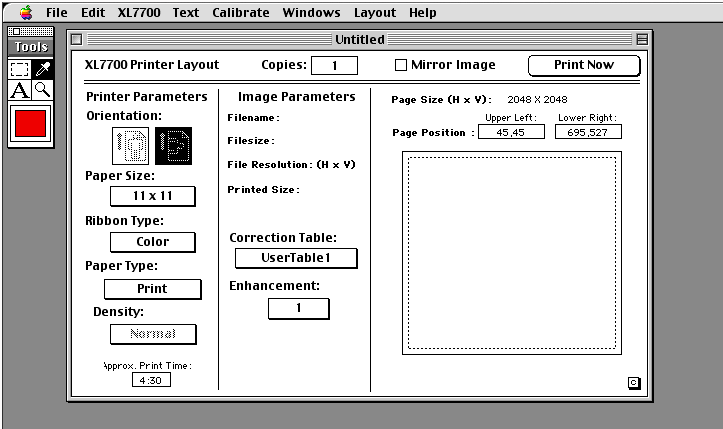Open the Help menu

(422, 12)
